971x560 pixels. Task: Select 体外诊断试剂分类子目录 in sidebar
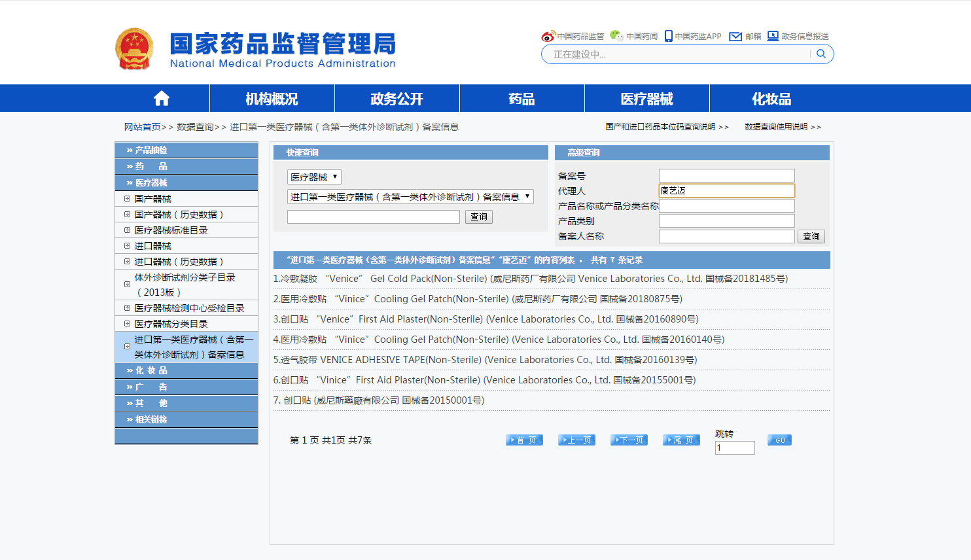[185, 285]
